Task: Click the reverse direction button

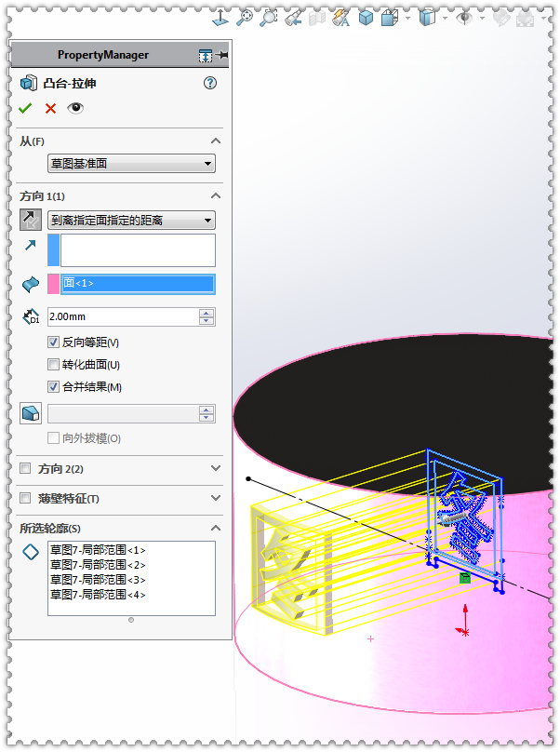Action: pyautogui.click(x=30, y=221)
